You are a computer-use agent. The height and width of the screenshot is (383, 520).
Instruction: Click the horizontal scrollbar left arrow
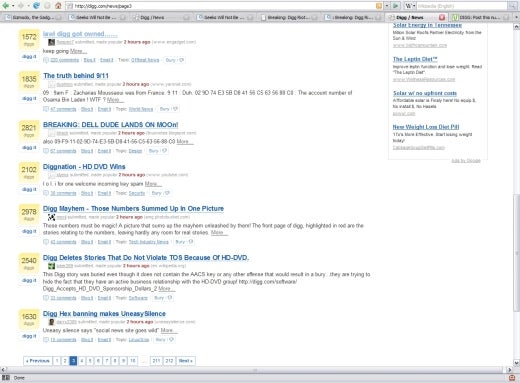point(3,369)
